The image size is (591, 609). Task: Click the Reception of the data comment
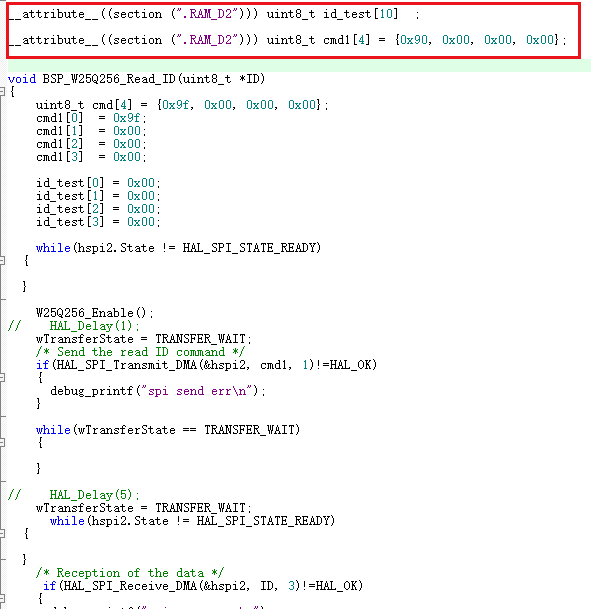click(130, 573)
